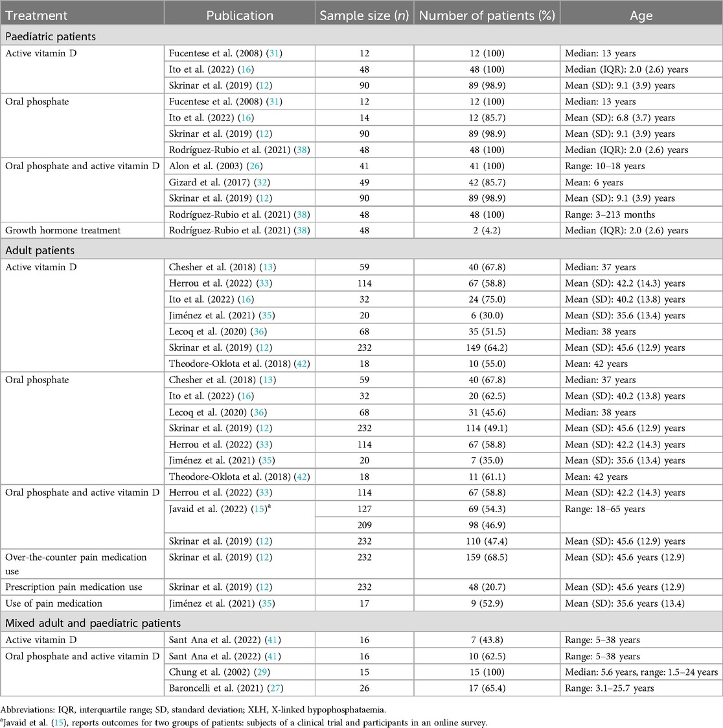723x728 pixels.
Task: Open reference 15 in Javaid et al. row
Action: coord(259,510)
